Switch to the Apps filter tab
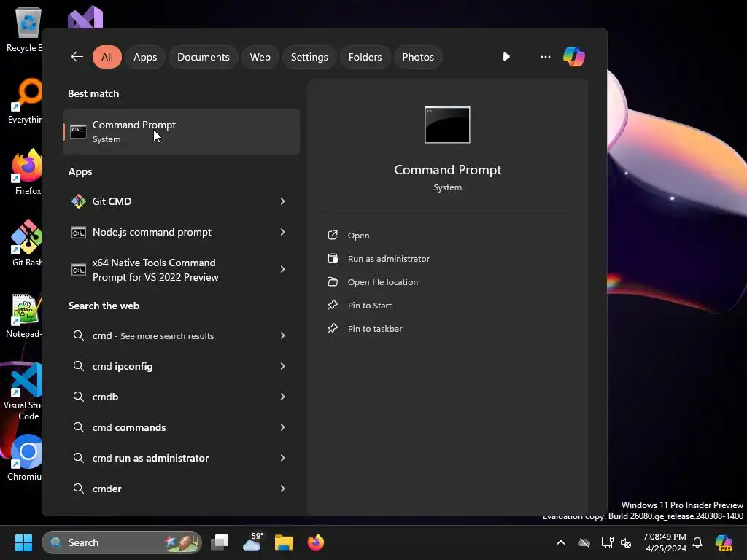 (x=145, y=57)
